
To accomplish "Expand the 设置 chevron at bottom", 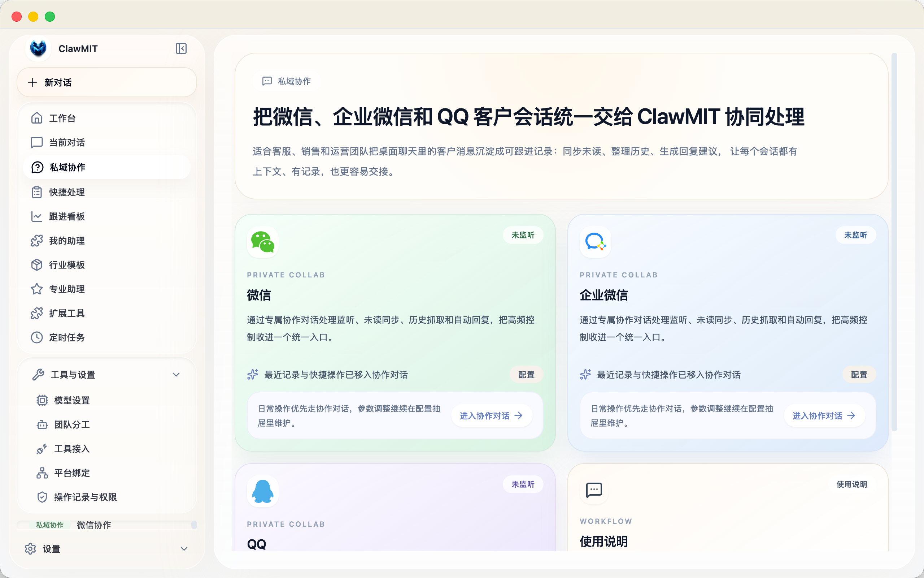I will (x=184, y=549).
